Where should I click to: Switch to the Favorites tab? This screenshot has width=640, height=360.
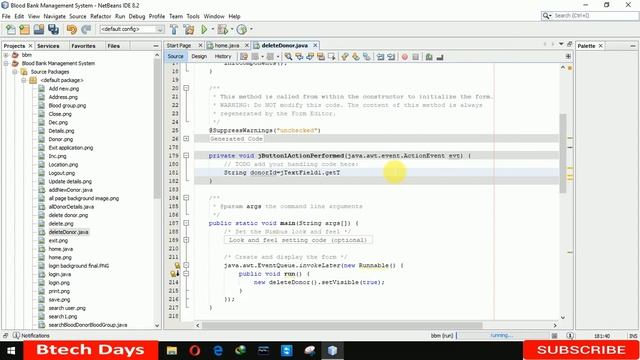point(83,46)
